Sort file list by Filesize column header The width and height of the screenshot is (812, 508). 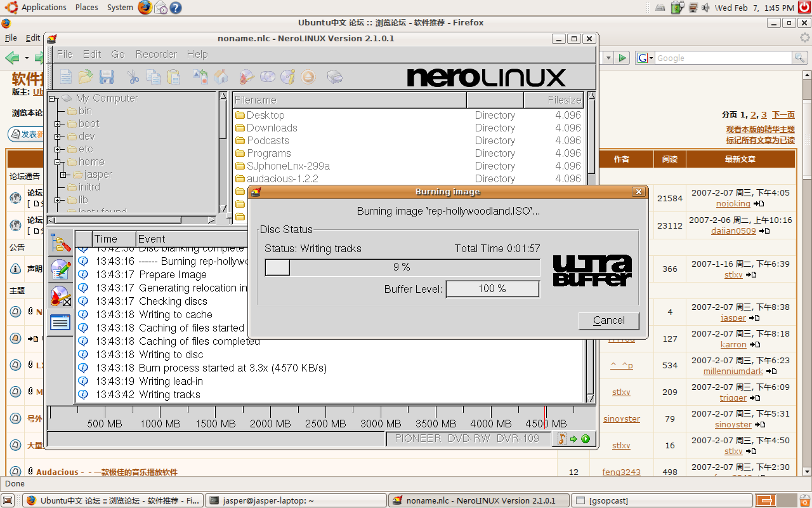553,100
